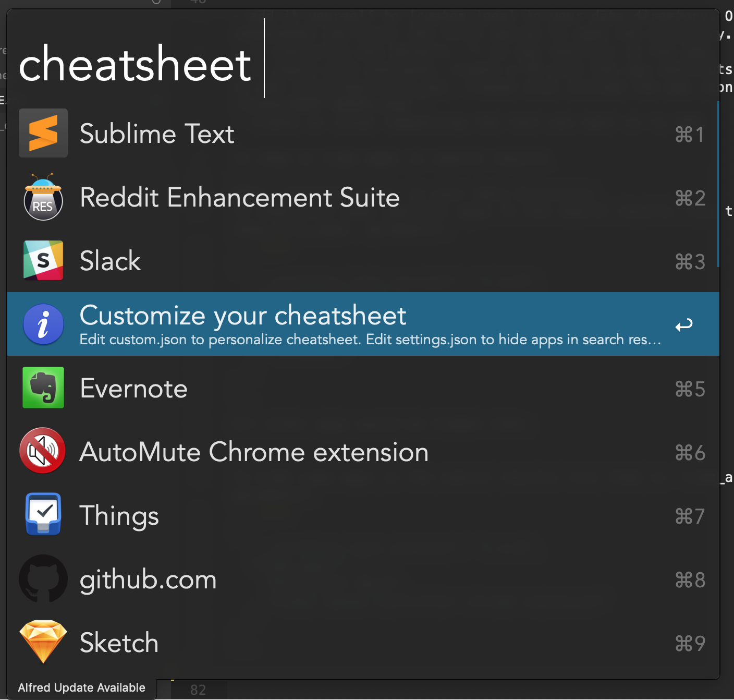Viewport: 734px width, 700px height.
Task: Click the return arrow on the highlighted result
Action: (x=684, y=325)
